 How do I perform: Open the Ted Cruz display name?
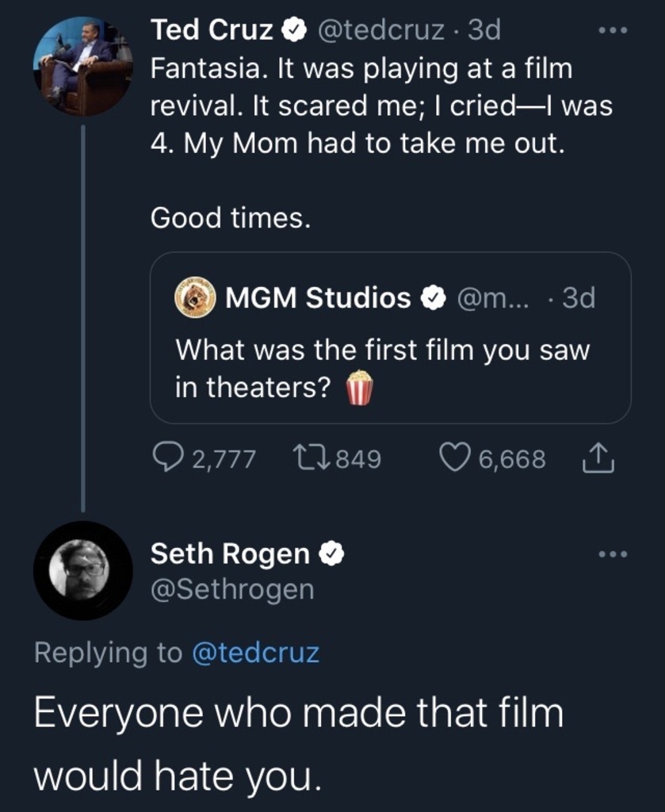tap(212, 30)
